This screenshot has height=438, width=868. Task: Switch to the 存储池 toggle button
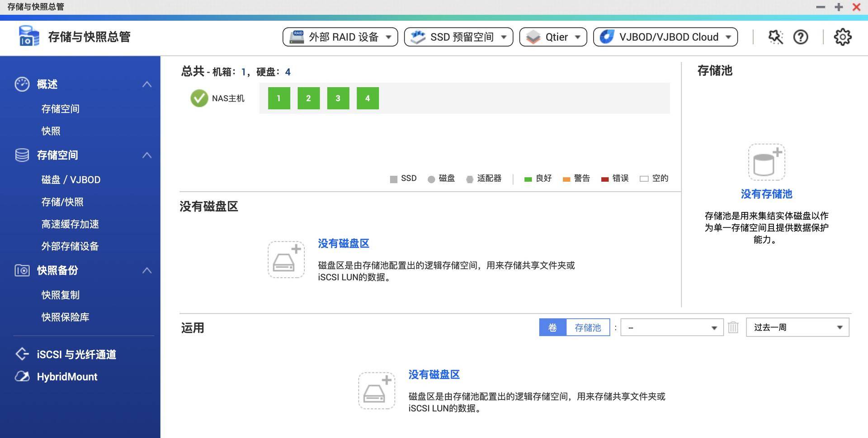(588, 327)
